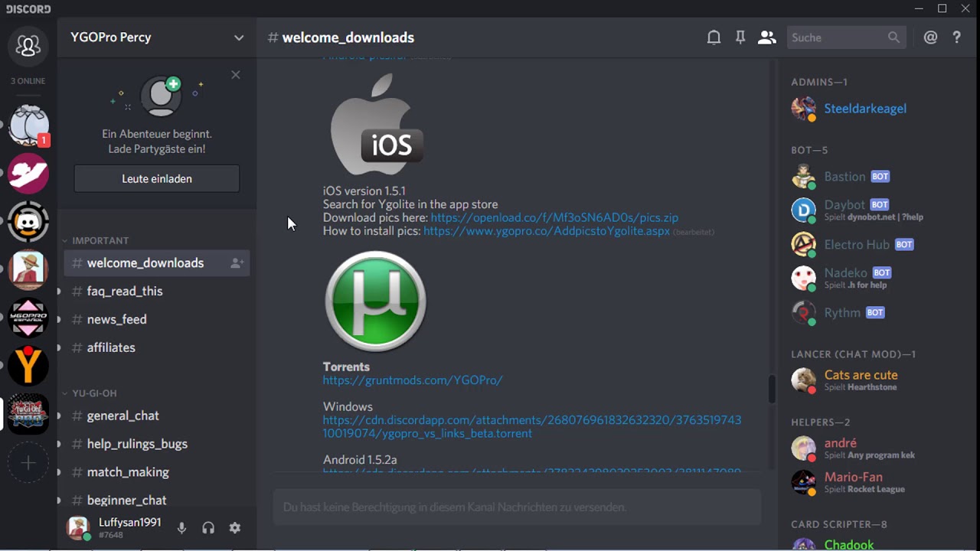Open the server with red notification badge
Viewport: 980px width, 551px height.
pos(28,126)
